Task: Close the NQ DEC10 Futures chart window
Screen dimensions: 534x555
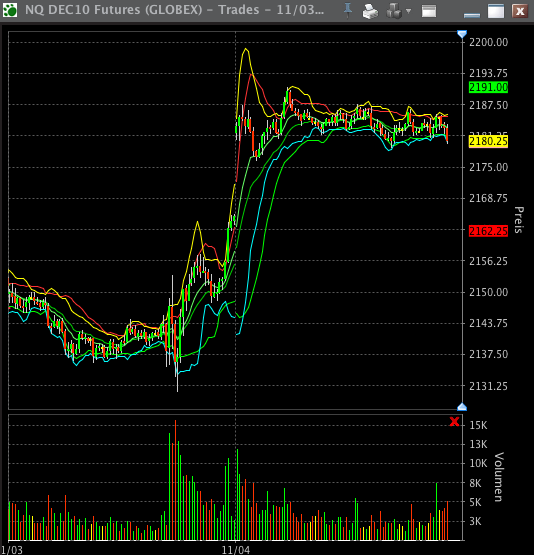Action: coord(520,11)
